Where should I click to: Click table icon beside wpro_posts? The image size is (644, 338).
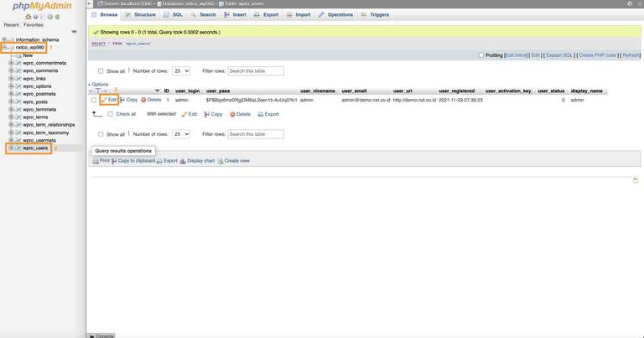coord(18,101)
